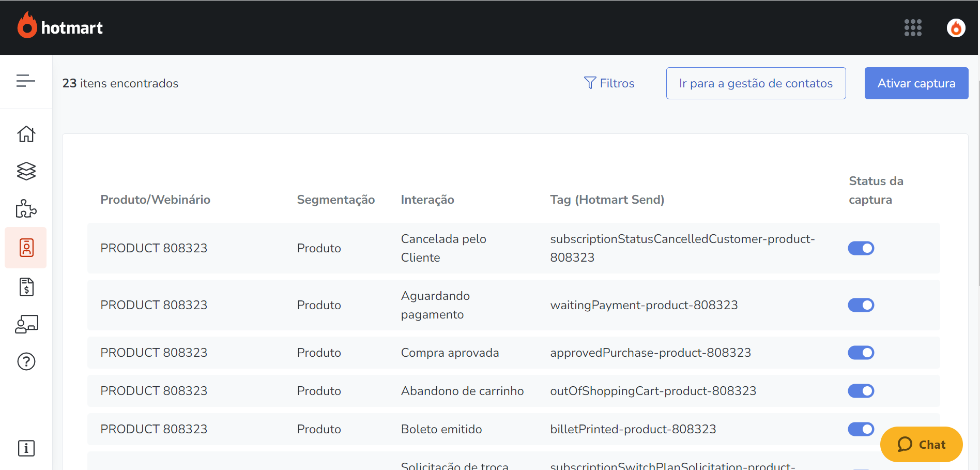The height and width of the screenshot is (470, 980).
Task: Toggle capture for Aguardando pagamento row
Action: click(x=861, y=305)
